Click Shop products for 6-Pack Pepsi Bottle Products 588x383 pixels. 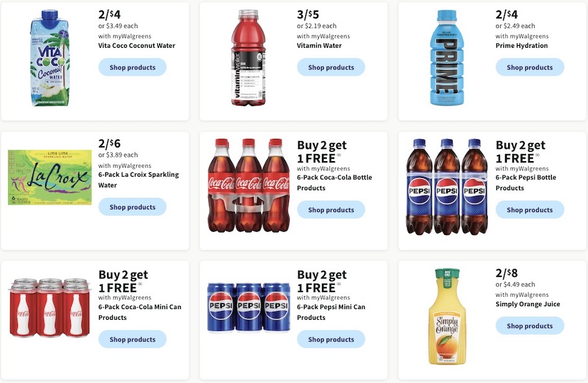[530, 209]
